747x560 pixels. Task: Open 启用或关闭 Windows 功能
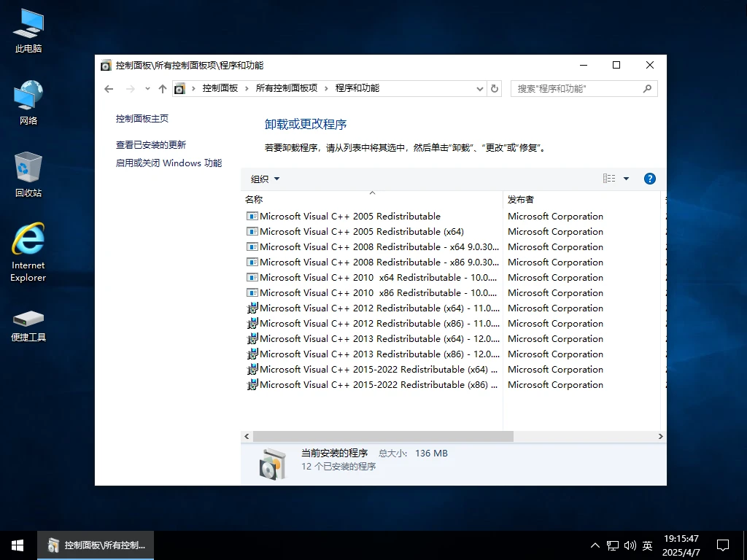tap(169, 163)
